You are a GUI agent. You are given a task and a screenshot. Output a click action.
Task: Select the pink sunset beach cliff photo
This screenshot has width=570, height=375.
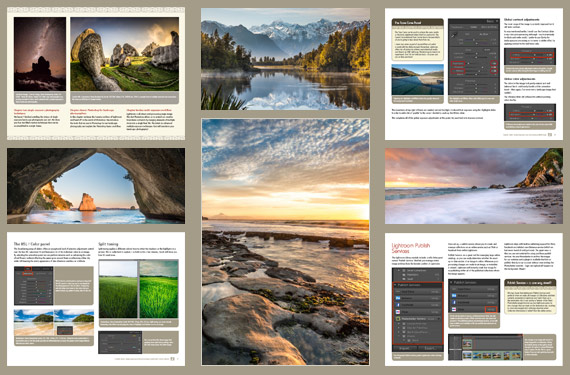click(474, 186)
